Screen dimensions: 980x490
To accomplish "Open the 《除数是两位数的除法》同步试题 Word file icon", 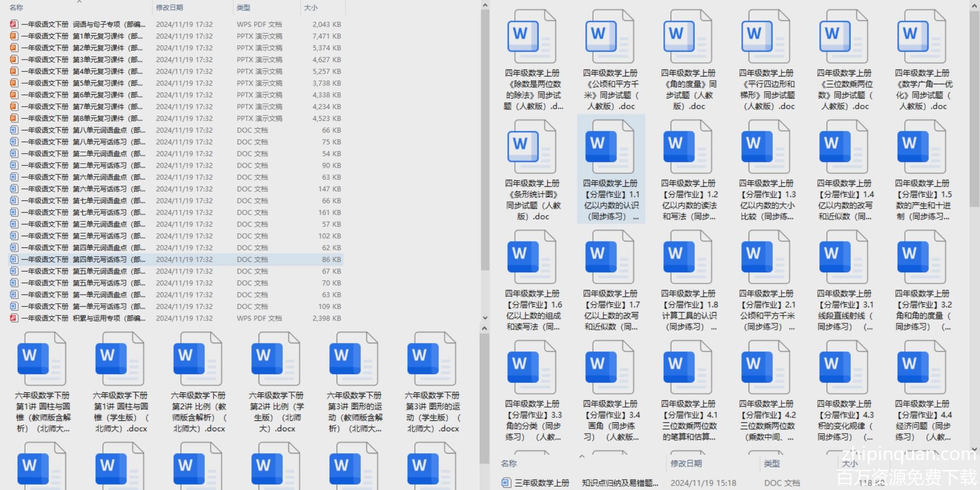I will [532, 37].
